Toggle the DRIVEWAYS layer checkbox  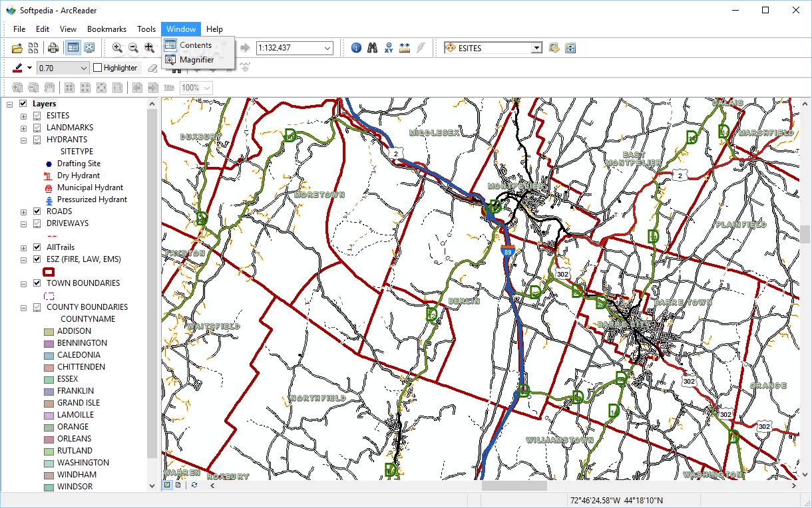37,223
